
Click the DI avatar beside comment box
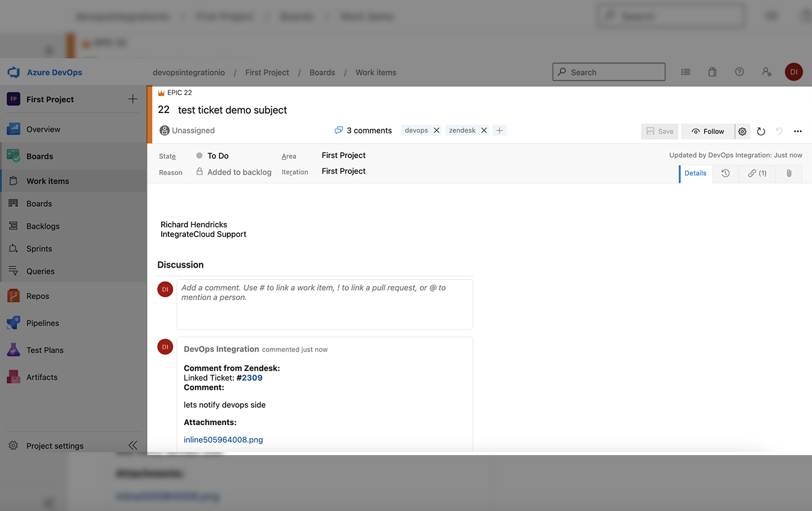coord(165,289)
